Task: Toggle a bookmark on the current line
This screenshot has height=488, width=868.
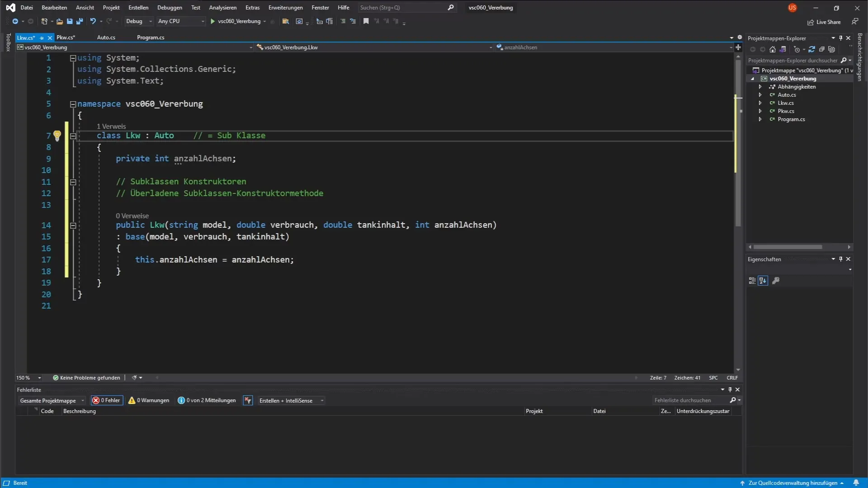Action: pyautogui.click(x=366, y=21)
